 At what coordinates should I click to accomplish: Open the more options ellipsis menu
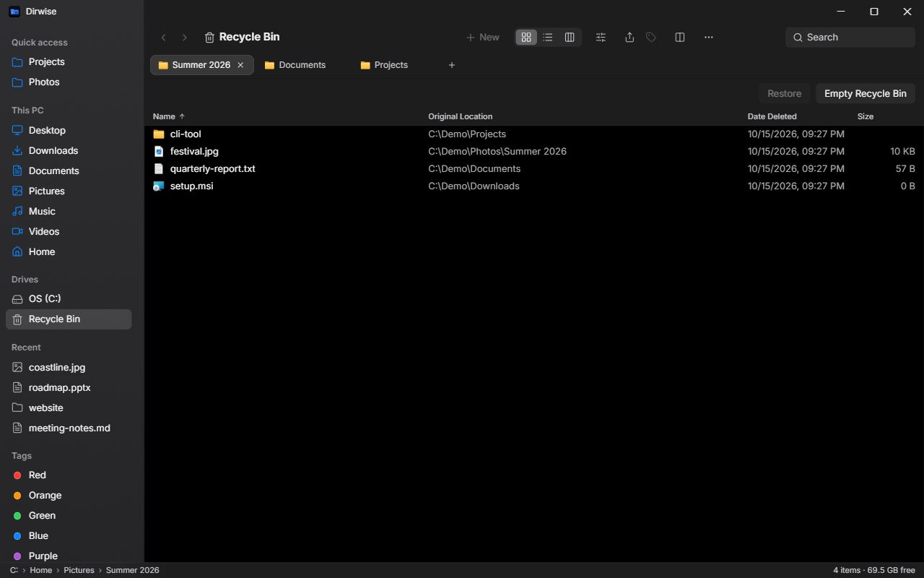[x=709, y=38]
